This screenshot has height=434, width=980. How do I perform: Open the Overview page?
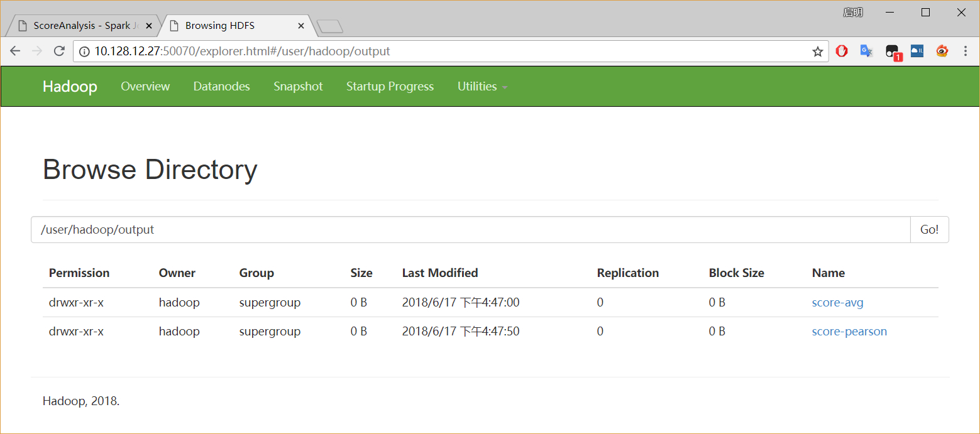pyautogui.click(x=145, y=86)
